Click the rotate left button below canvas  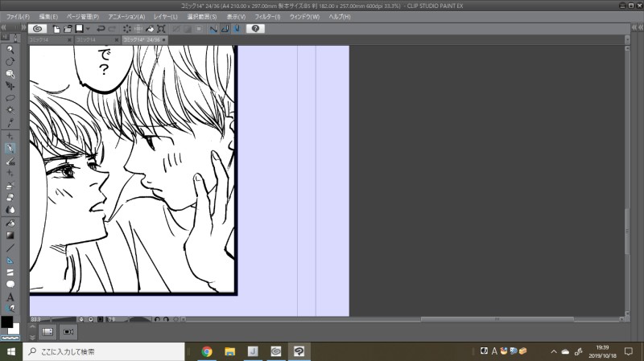157,319
